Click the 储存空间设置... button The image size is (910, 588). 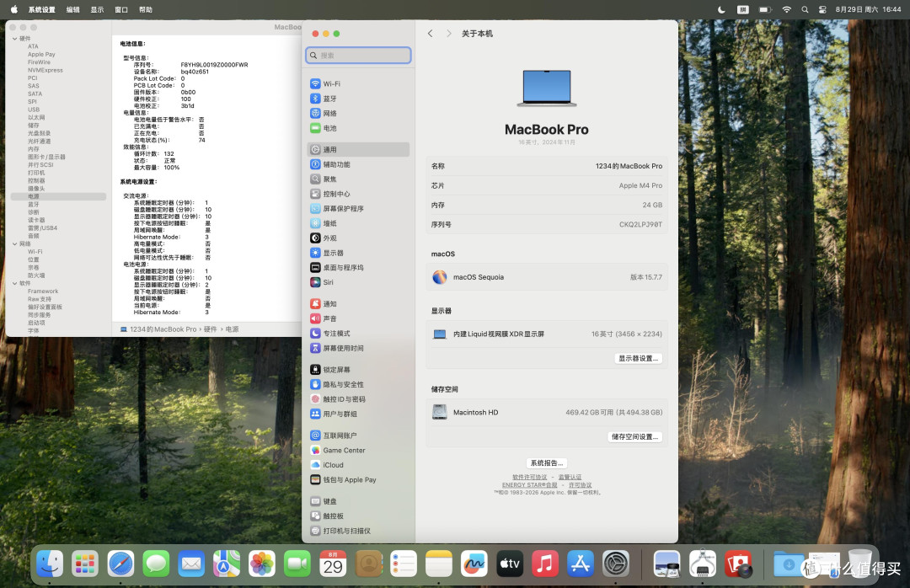635,437
